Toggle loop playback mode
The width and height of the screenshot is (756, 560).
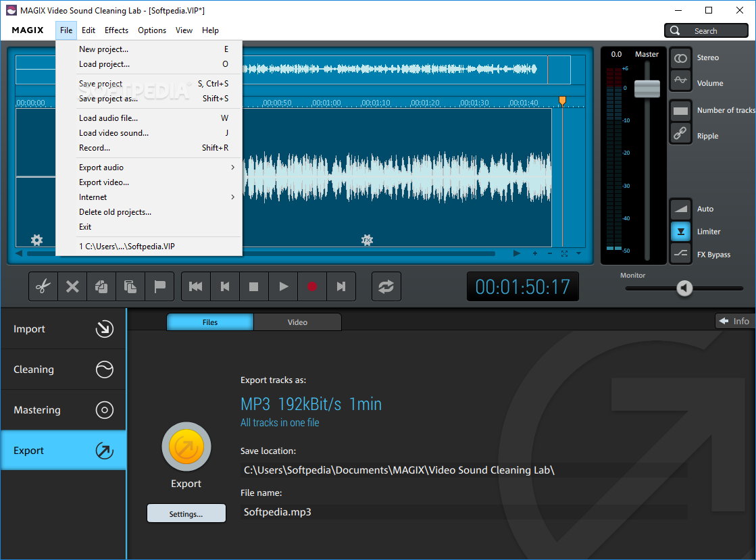pyautogui.click(x=386, y=286)
